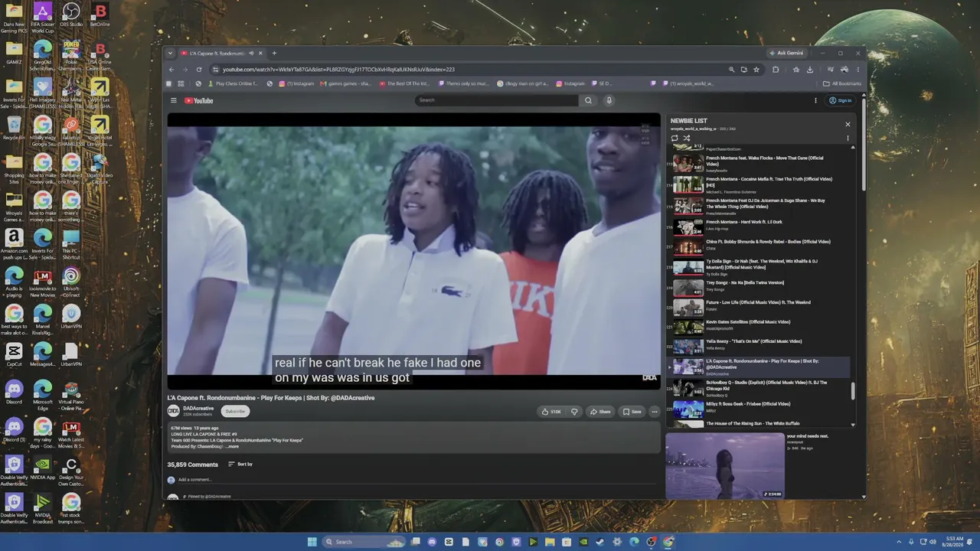Like the video with the thumbs-up button
980x551 pixels.
551,412
